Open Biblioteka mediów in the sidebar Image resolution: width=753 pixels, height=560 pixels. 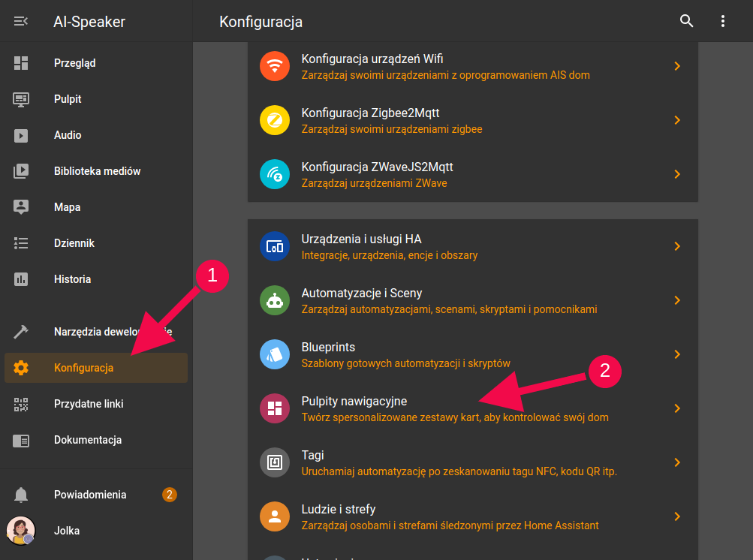(x=96, y=171)
